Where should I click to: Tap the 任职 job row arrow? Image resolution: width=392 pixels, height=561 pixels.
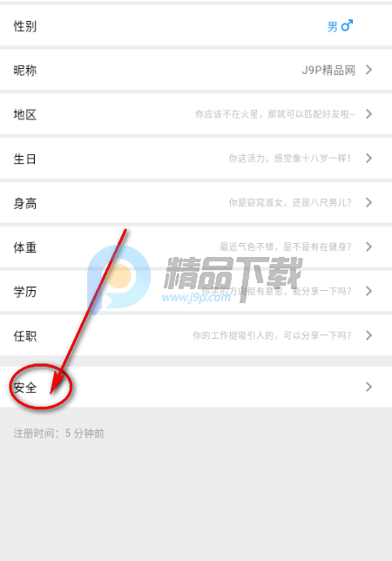[368, 335]
